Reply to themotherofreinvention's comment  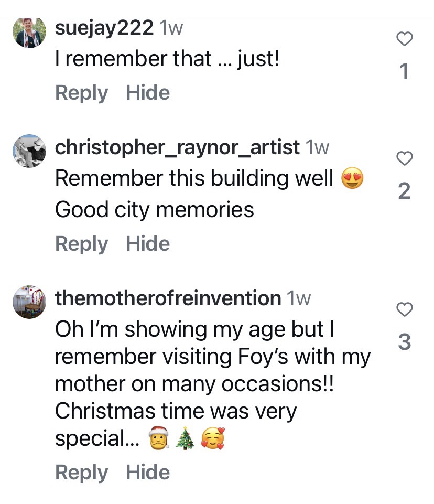click(x=81, y=473)
